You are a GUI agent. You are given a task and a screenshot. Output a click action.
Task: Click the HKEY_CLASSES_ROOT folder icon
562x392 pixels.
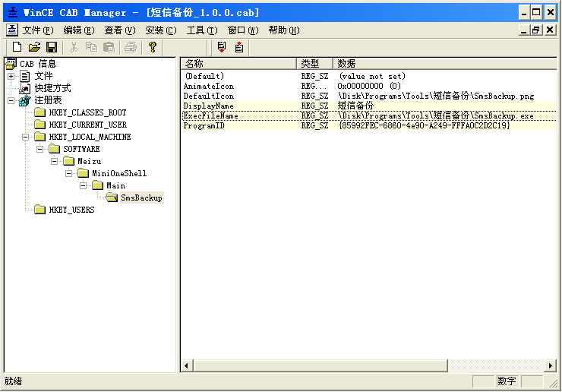pyautogui.click(x=39, y=112)
